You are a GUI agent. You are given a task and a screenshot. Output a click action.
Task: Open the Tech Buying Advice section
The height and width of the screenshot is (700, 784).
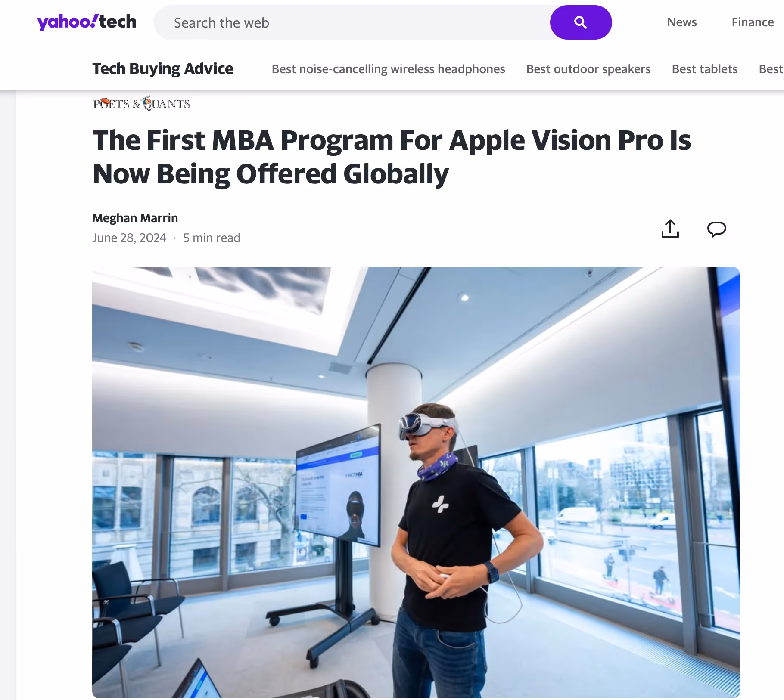coord(163,69)
